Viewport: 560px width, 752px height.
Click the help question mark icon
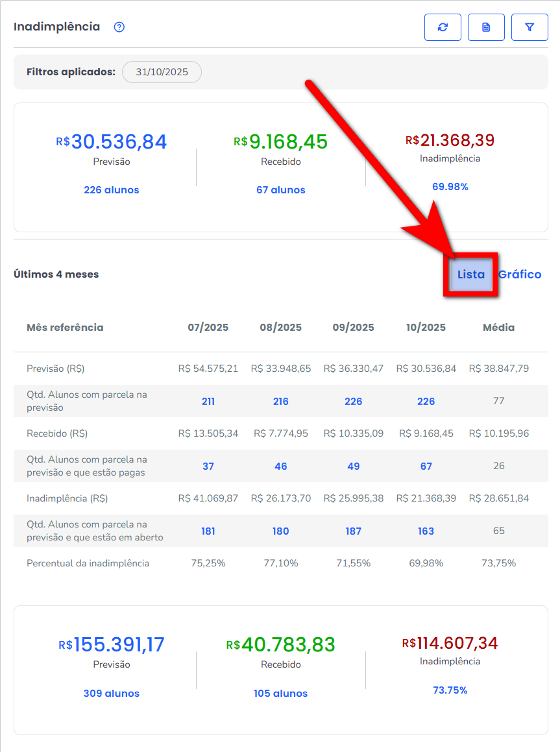click(x=119, y=27)
